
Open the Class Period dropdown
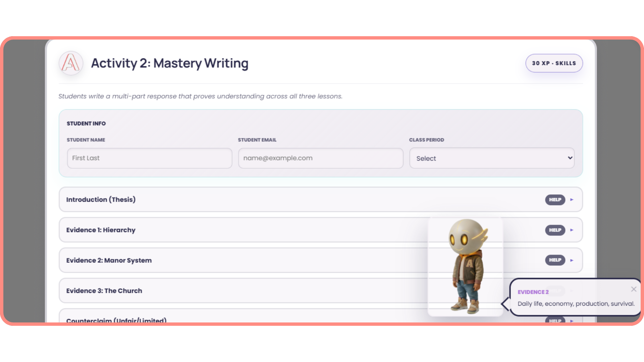[492, 158]
